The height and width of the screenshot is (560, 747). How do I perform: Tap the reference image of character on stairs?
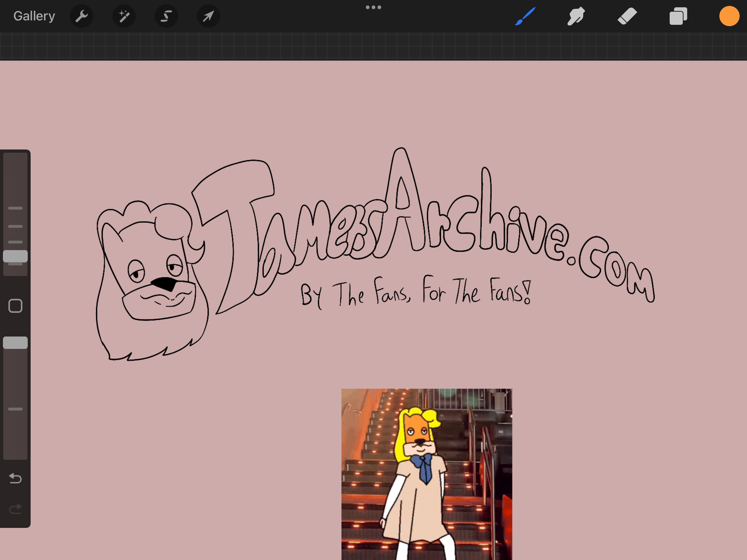[x=426, y=474]
